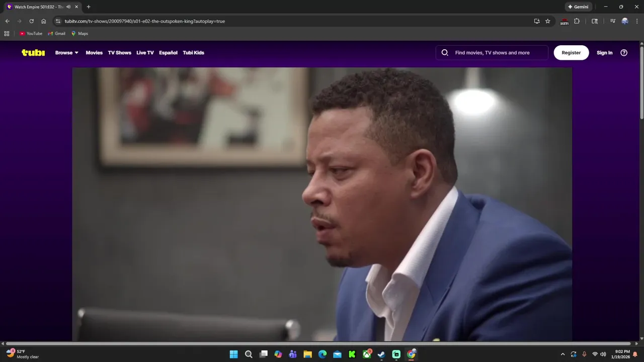Click the microphone icon in system tray
644x362 pixels.
tap(584, 354)
